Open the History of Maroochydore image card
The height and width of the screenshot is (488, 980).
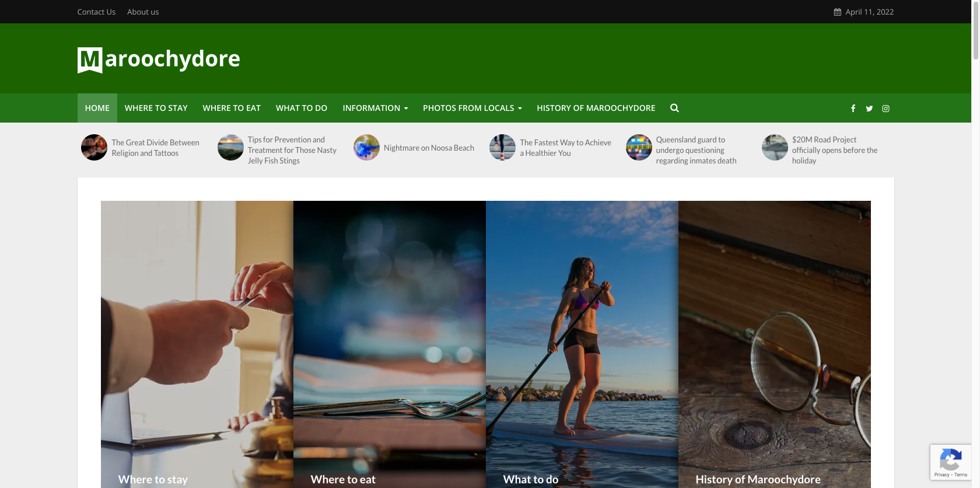[x=775, y=344]
